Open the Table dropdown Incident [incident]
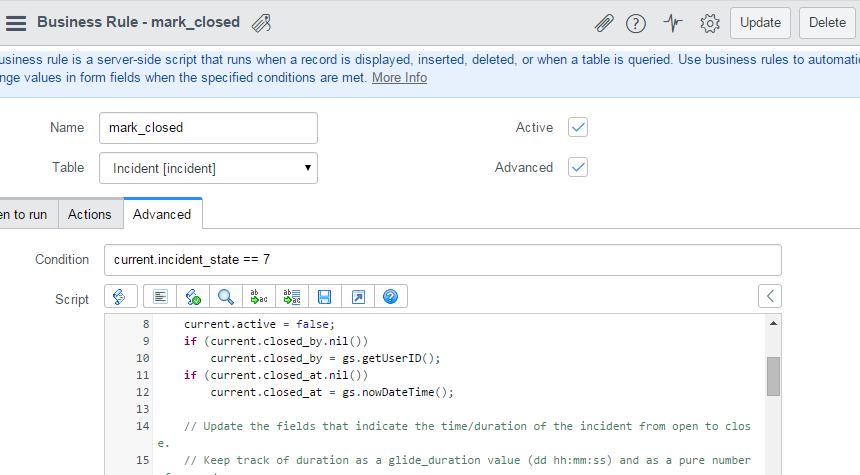Image resolution: width=860 pixels, height=475 pixels. (x=208, y=168)
